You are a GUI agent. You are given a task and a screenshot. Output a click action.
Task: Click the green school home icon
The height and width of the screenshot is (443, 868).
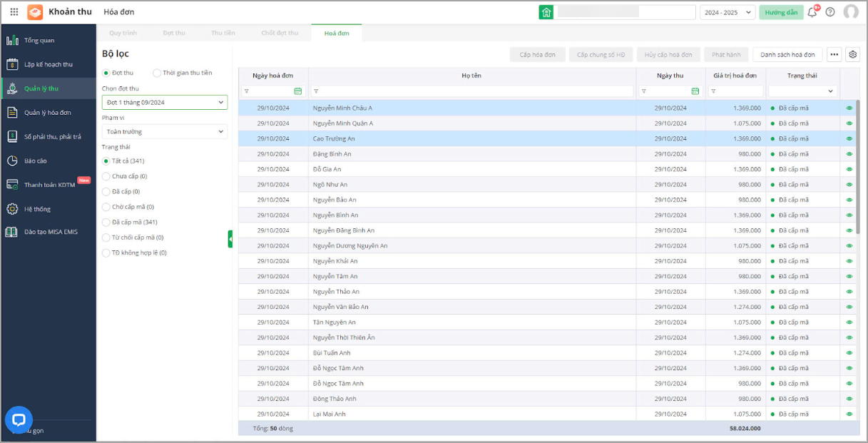pyautogui.click(x=546, y=12)
